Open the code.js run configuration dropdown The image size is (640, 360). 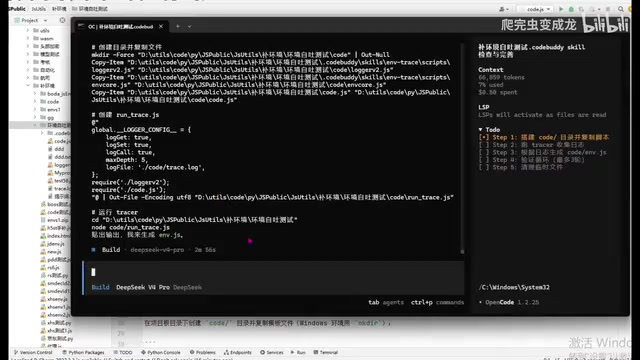536,9
